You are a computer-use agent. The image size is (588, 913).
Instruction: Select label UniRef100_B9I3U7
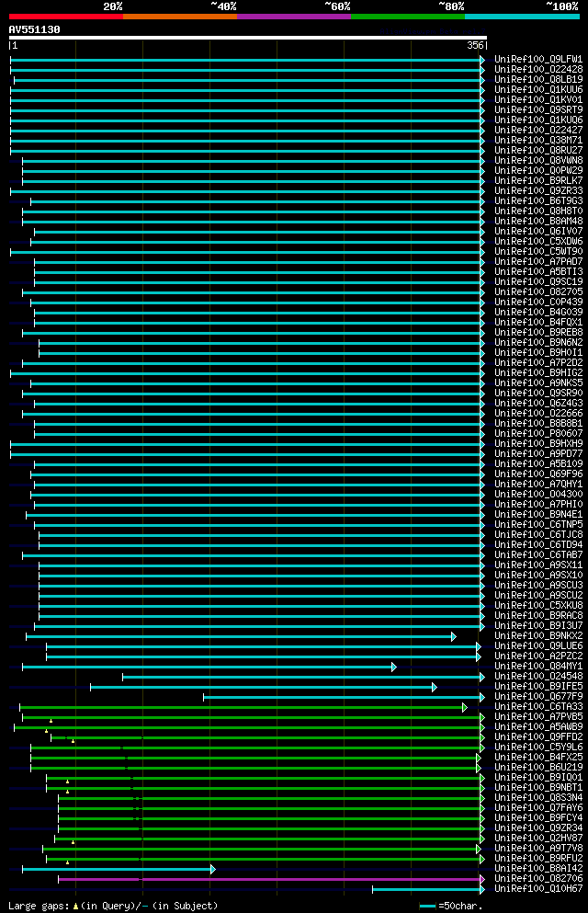[x=538, y=625]
